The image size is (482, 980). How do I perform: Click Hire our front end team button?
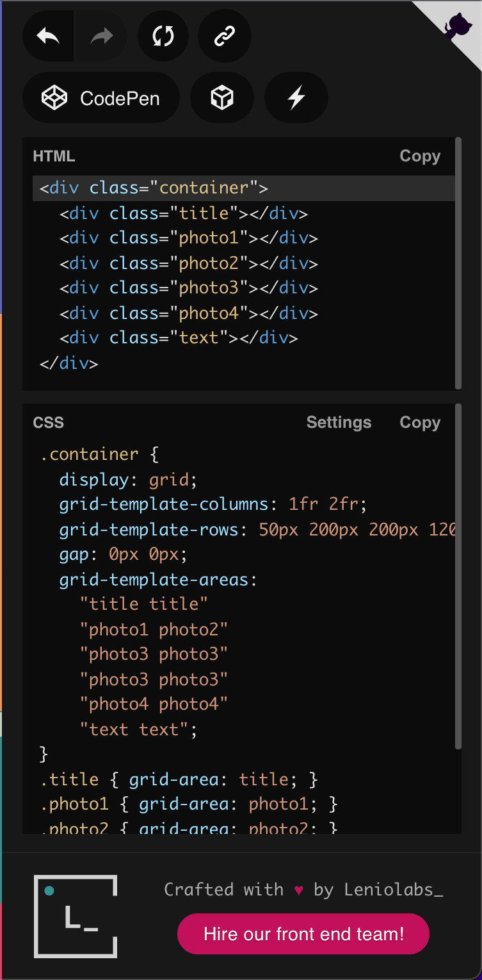(303, 935)
